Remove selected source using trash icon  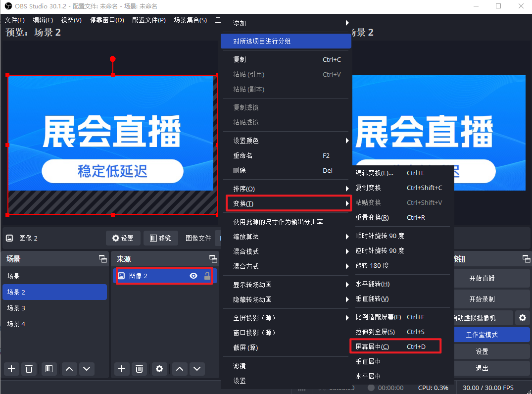click(140, 369)
